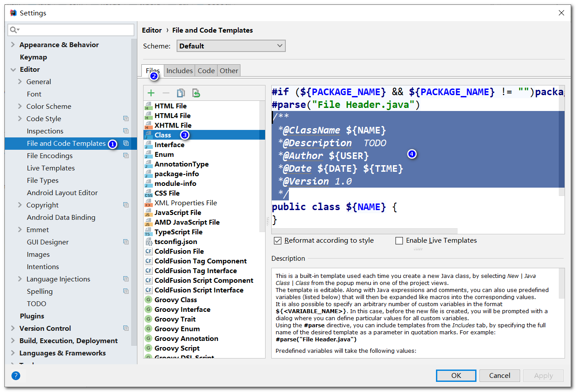Select the Groovy Interface template
This screenshot has height=392, width=576.
pos(182,309)
